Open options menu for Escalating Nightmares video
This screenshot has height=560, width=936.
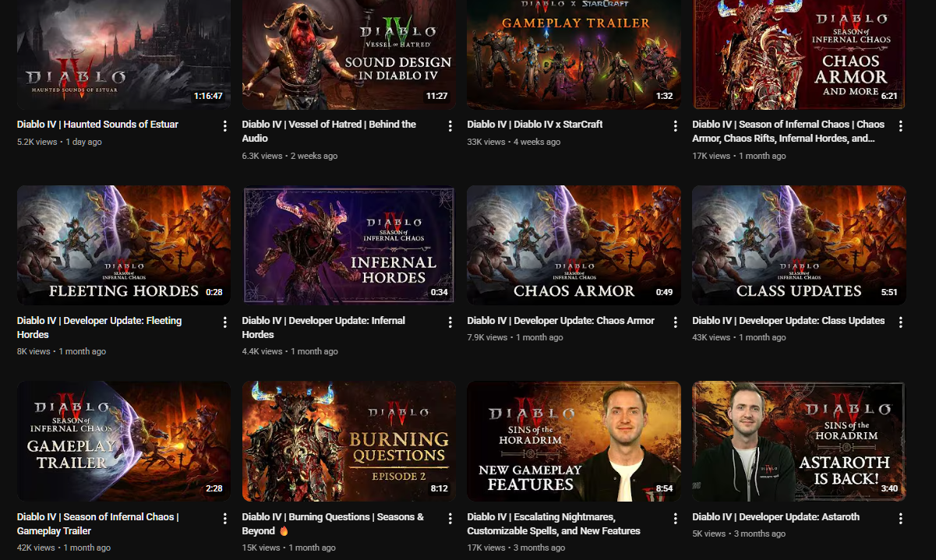point(676,519)
